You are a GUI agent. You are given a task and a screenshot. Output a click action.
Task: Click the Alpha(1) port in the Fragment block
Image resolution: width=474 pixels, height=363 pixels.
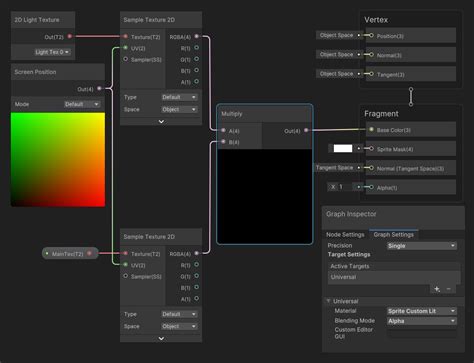pyautogui.click(x=371, y=187)
